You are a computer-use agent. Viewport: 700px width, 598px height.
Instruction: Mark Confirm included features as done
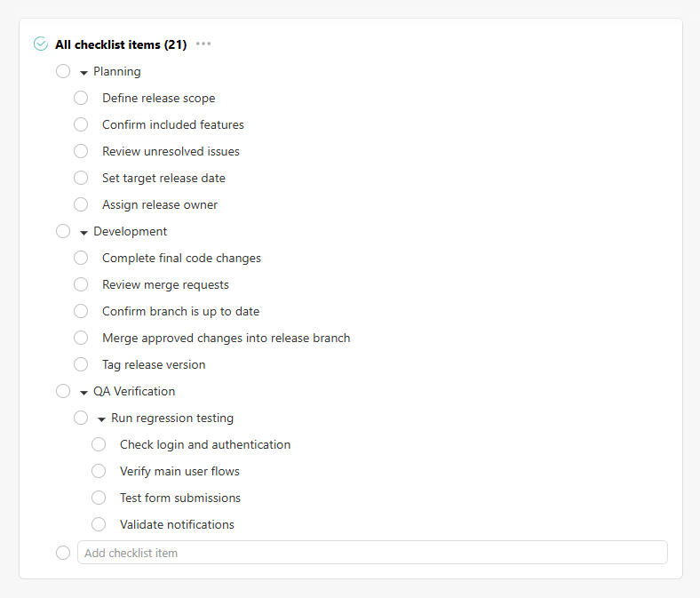[81, 124]
